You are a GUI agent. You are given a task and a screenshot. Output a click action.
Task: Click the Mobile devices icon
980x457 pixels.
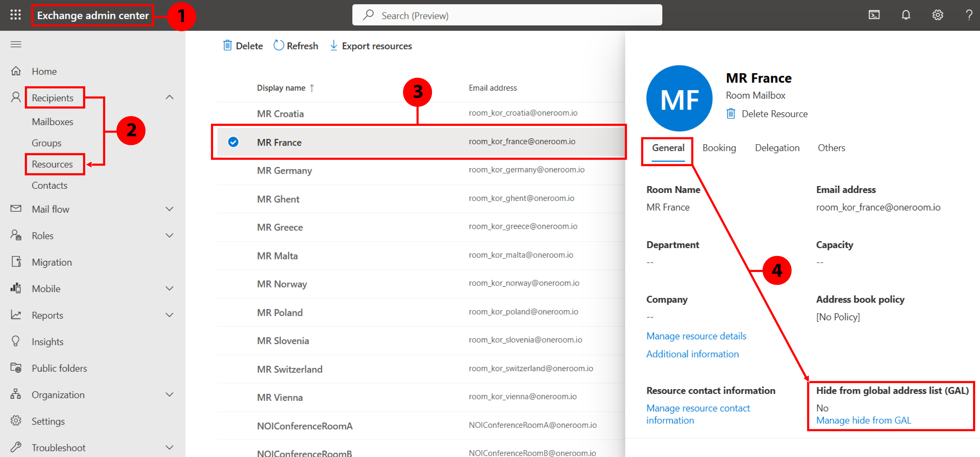[x=16, y=288]
